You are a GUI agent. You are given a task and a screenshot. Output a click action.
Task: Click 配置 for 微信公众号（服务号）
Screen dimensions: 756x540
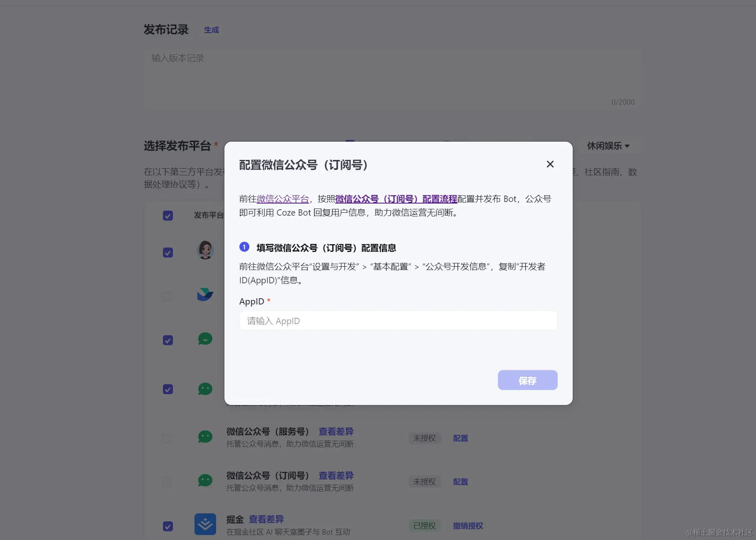(x=460, y=438)
